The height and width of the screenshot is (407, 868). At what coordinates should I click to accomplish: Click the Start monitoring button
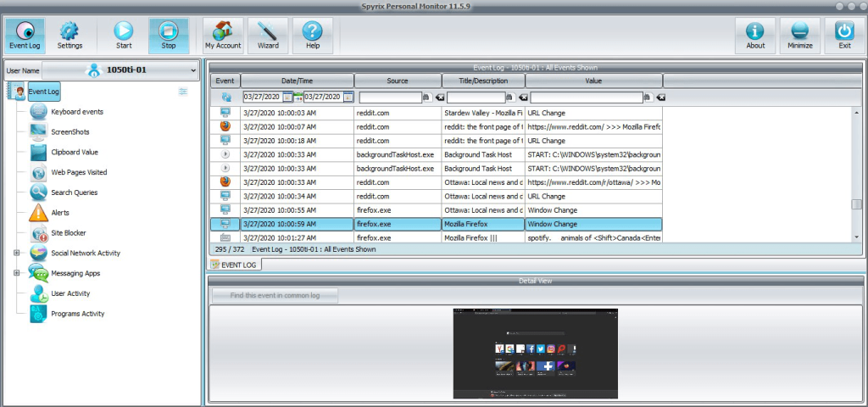pos(124,36)
